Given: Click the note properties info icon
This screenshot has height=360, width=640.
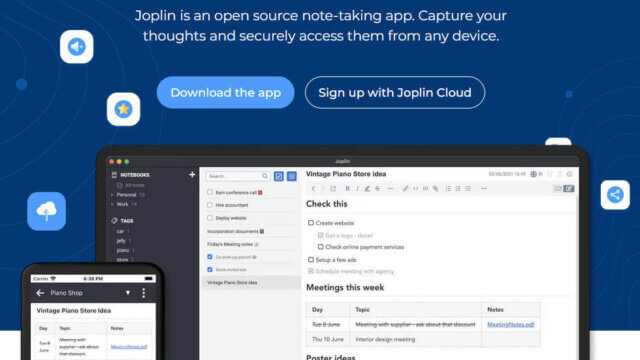Looking at the screenshot, I should [x=569, y=174].
